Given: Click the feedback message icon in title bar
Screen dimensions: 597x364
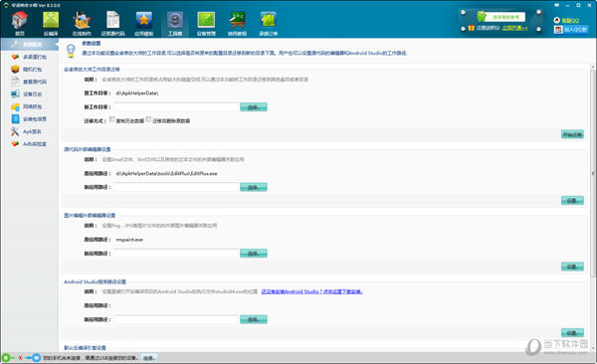Looking at the screenshot, I should (x=557, y=5).
